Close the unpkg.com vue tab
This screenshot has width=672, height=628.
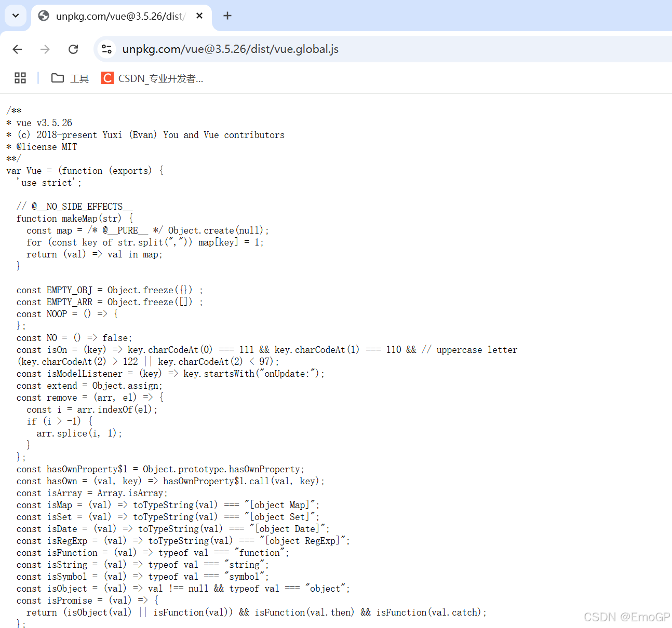pos(199,16)
